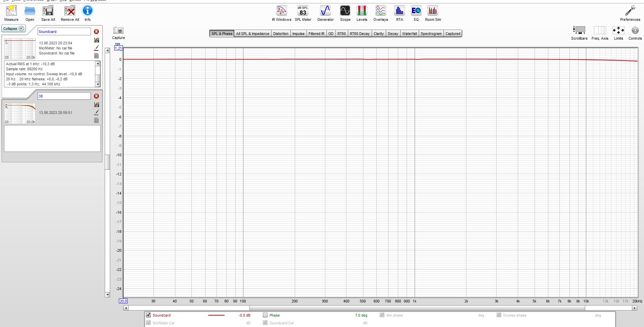Edit measurement name field 38
This screenshot has width=644, height=327.
(x=64, y=96)
